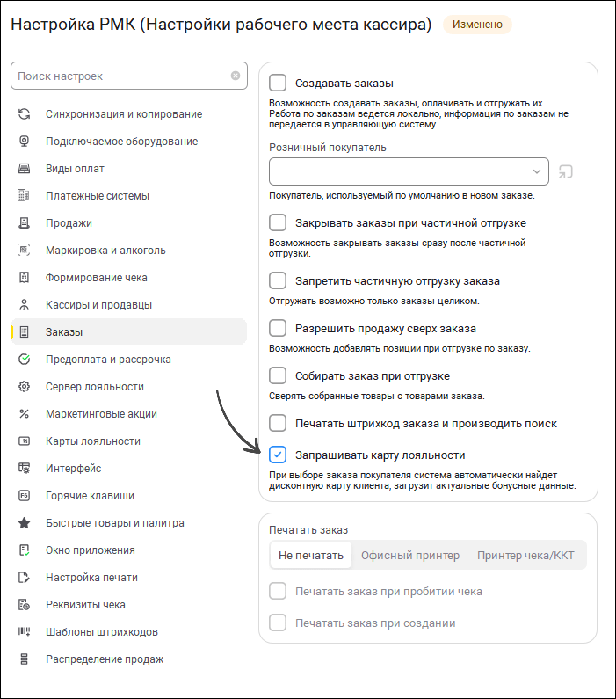Focus the Поиск настроек search box
Image resolution: width=616 pixels, height=699 pixels.
point(119,76)
